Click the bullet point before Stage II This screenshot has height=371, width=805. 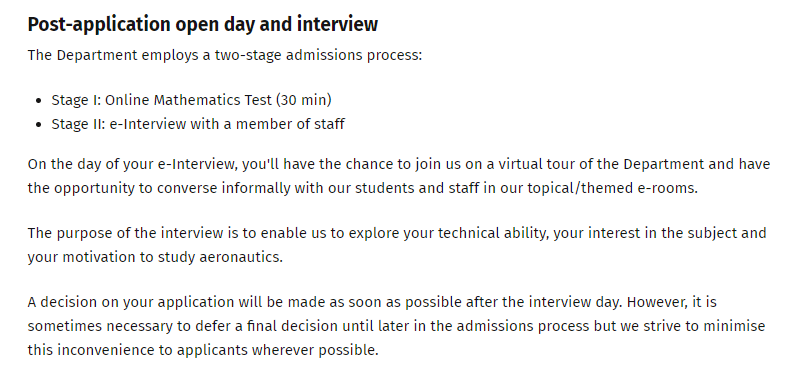pyautogui.click(x=39, y=125)
